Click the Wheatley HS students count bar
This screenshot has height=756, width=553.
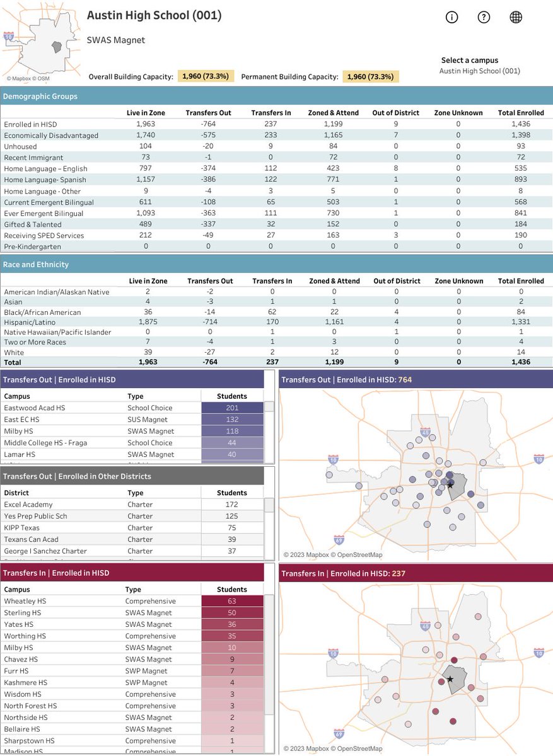(x=232, y=601)
